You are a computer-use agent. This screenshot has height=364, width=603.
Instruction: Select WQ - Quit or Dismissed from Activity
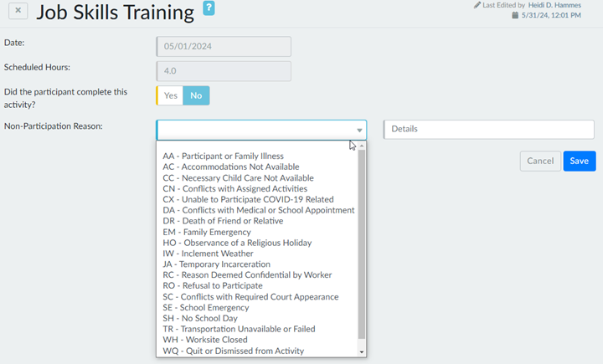click(233, 351)
